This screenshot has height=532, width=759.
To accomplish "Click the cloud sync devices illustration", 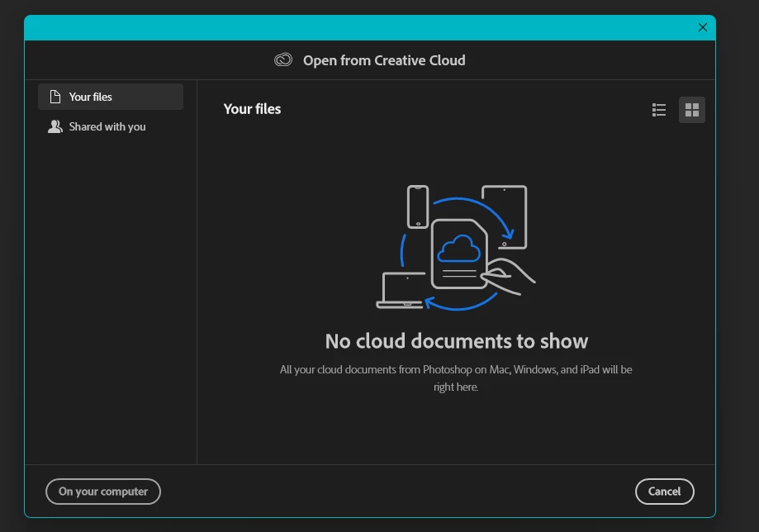I will pyautogui.click(x=456, y=247).
